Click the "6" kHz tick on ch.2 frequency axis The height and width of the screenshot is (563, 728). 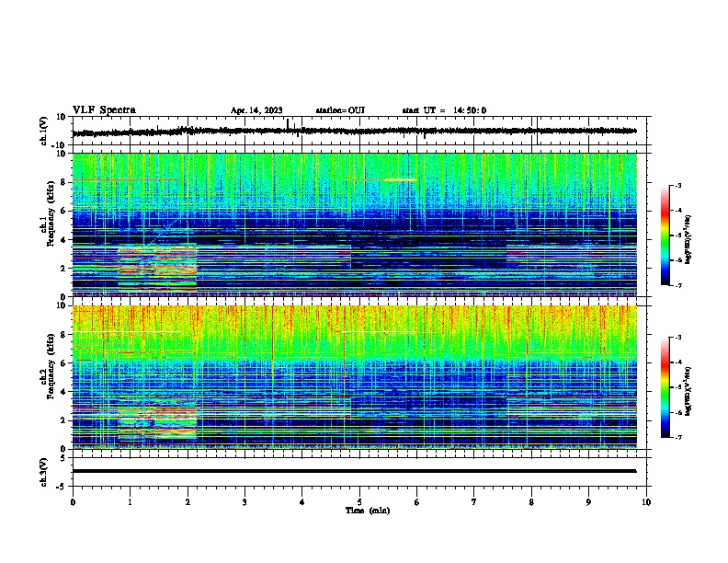tap(64, 363)
